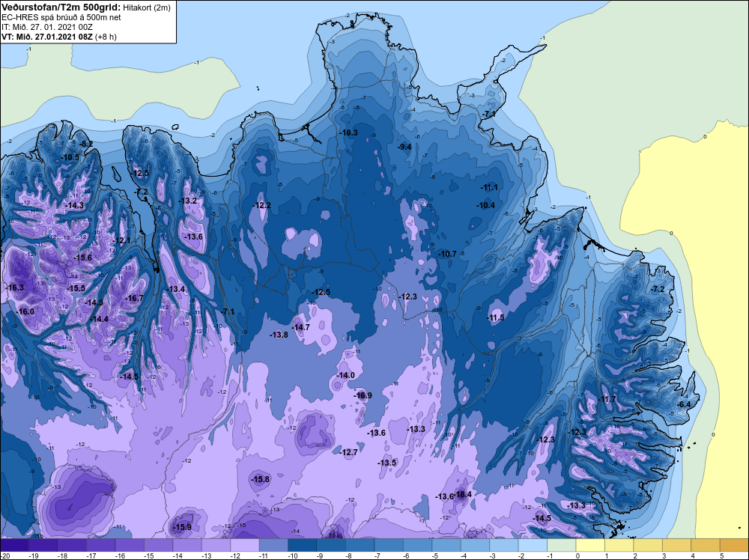Screen dimensions: 749x560
Task: Click the map temperature value -9.4
Action: [x=404, y=147]
